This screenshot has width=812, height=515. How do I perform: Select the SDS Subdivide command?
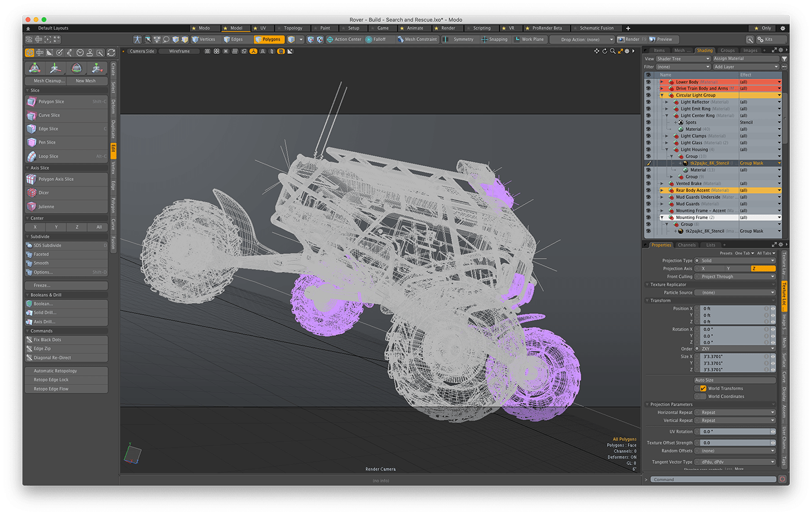coord(48,245)
